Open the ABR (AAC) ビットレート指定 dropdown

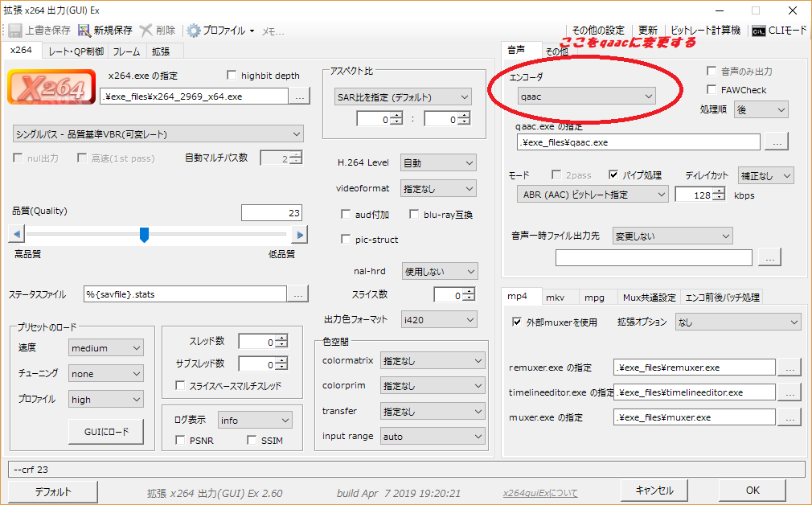click(x=593, y=195)
